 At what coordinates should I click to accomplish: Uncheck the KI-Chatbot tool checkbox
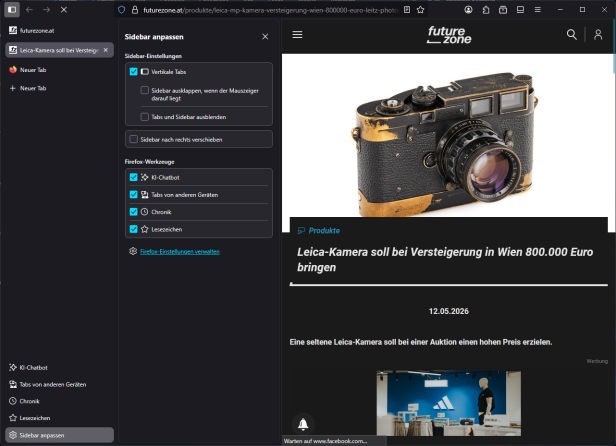point(134,177)
